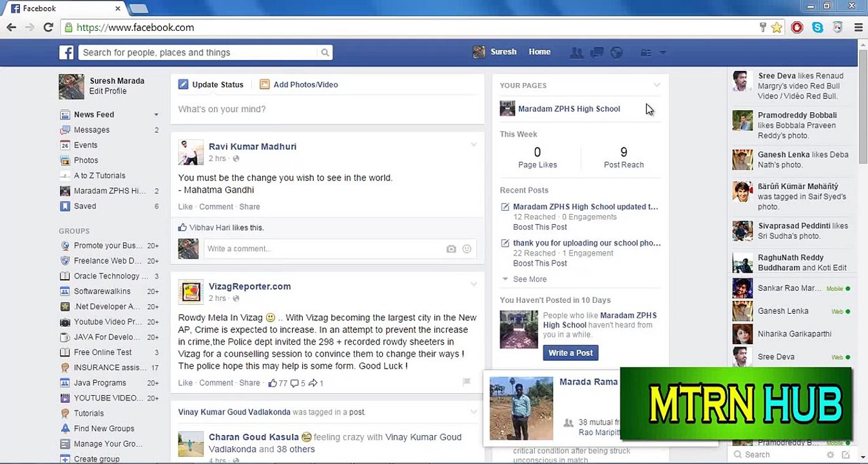This screenshot has width=868, height=464.
Task: Click Share on Ravi Kumar Madhuri post
Action: click(249, 207)
